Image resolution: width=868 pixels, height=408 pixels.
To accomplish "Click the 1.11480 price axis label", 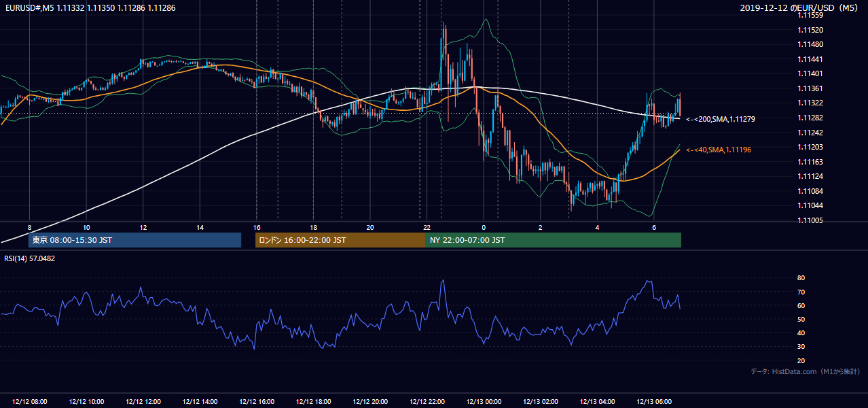I will [x=811, y=45].
